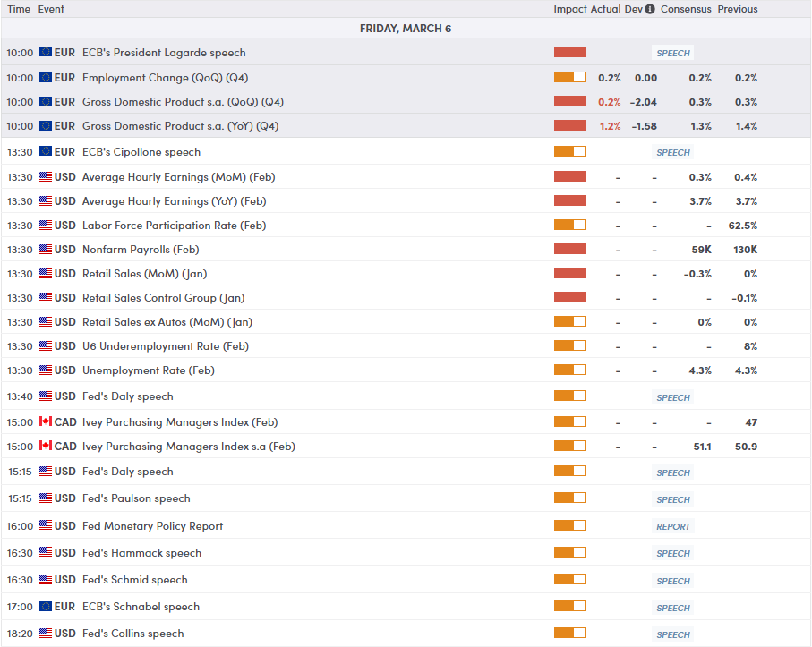Click the Event column header
The width and height of the screenshot is (812, 647).
coord(51,9)
